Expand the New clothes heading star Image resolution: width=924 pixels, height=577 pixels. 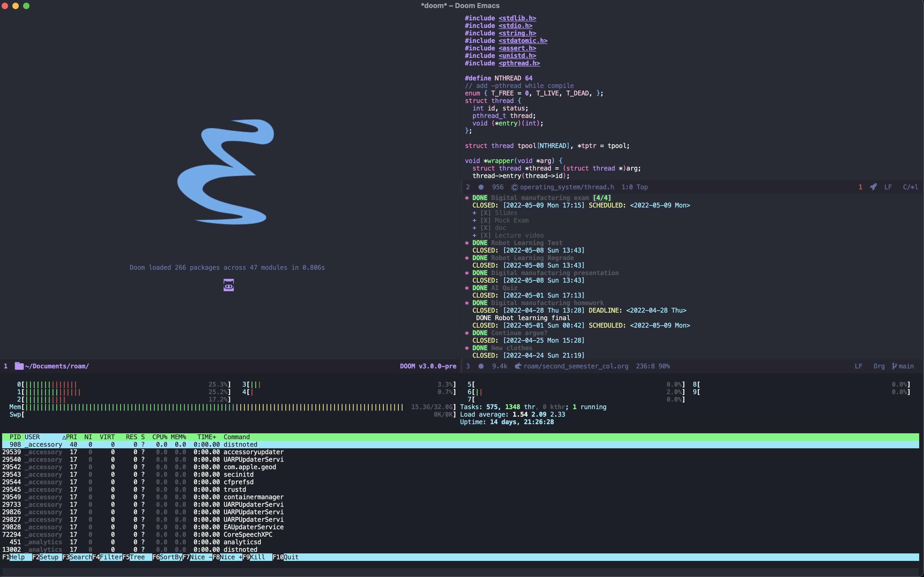[467, 348]
